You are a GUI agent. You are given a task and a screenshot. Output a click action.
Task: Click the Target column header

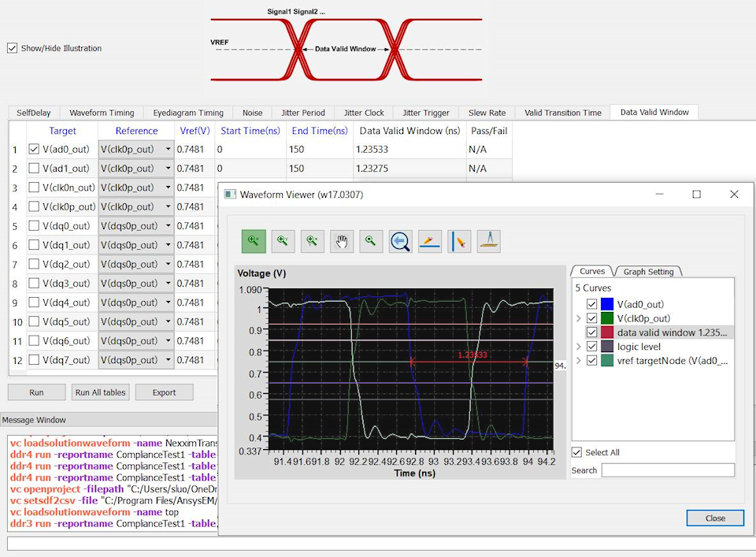63,131
